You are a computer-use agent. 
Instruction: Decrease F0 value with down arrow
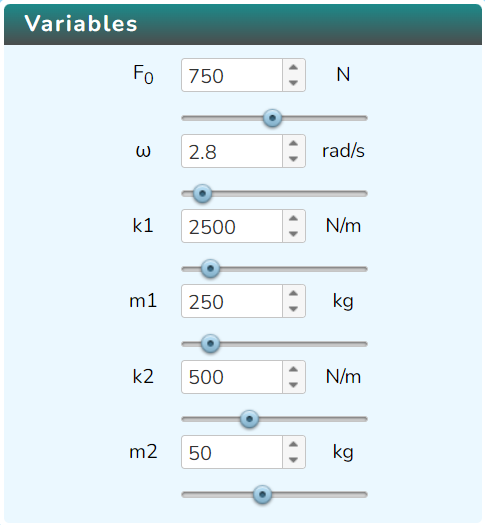[294, 83]
